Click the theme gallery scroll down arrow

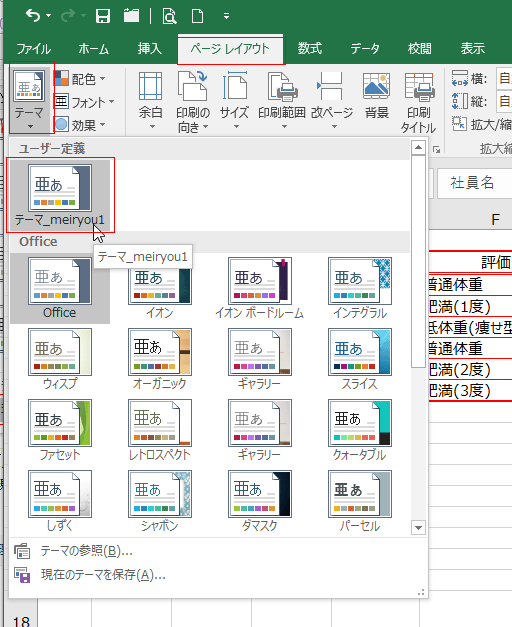(418, 528)
